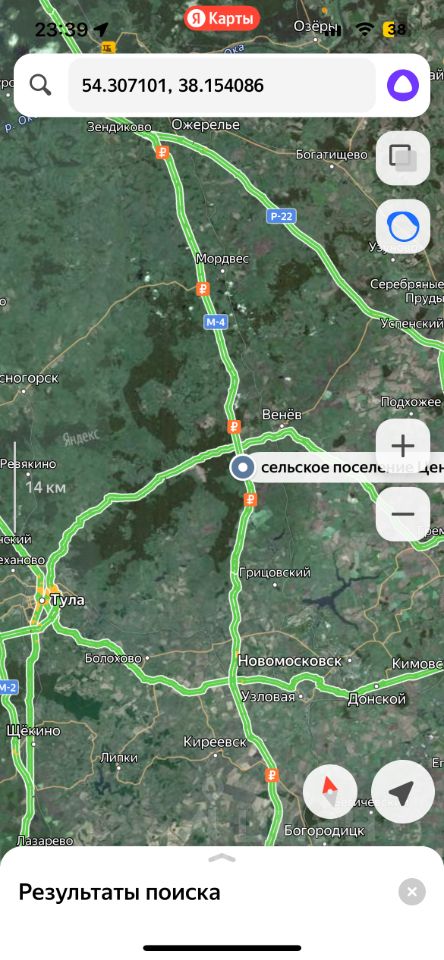Zoom in with the plus button
Screen dimensions: 444x960
pos(403,446)
